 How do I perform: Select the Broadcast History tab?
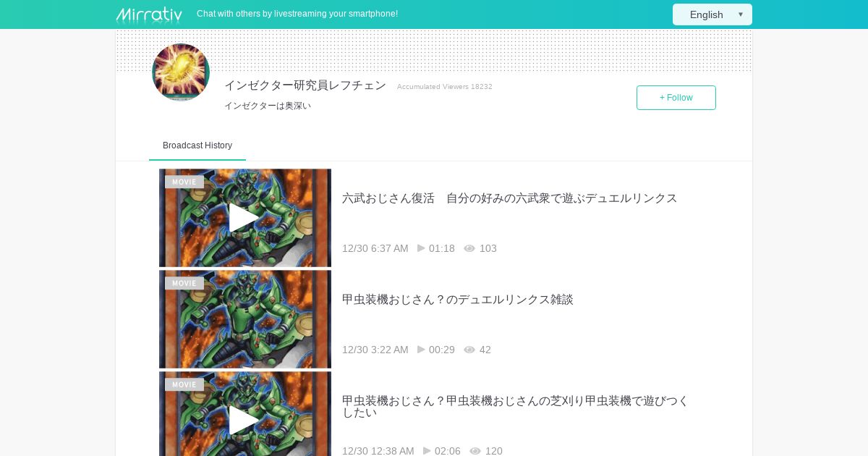click(x=197, y=145)
